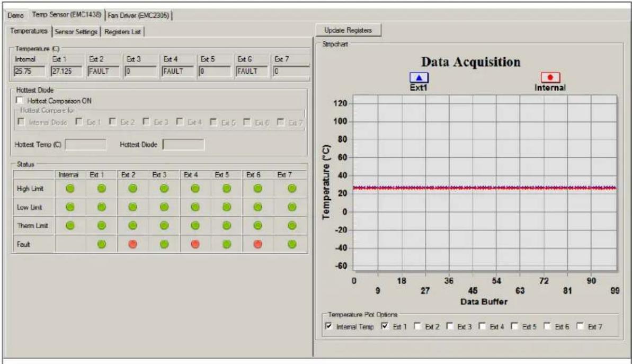
Task: Click Ext 7 High Limit status LED
Action: [x=292, y=188]
